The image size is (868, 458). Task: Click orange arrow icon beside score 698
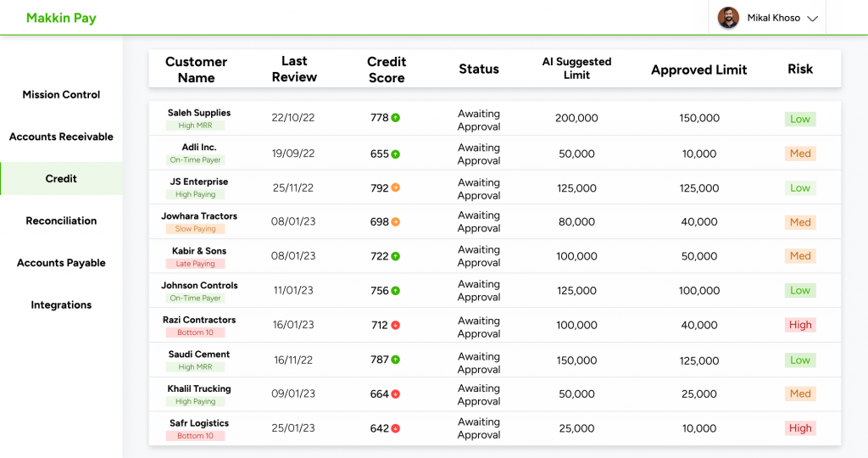396,222
